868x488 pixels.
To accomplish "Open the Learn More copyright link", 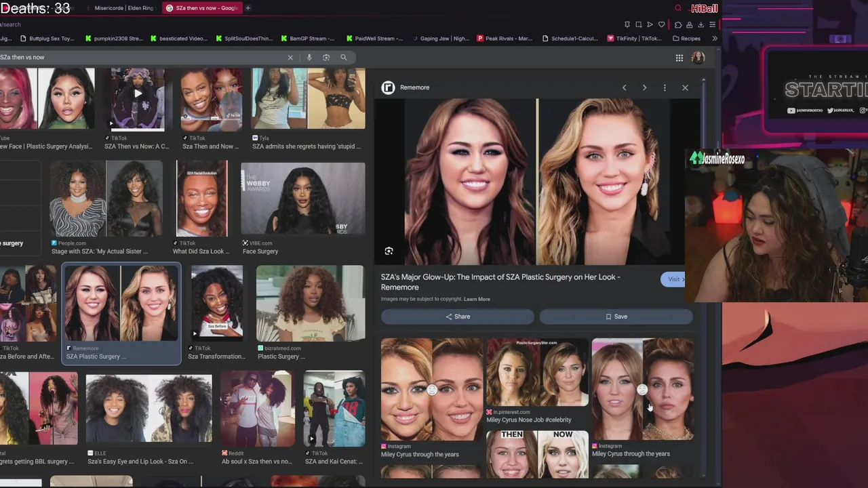I will [477, 299].
